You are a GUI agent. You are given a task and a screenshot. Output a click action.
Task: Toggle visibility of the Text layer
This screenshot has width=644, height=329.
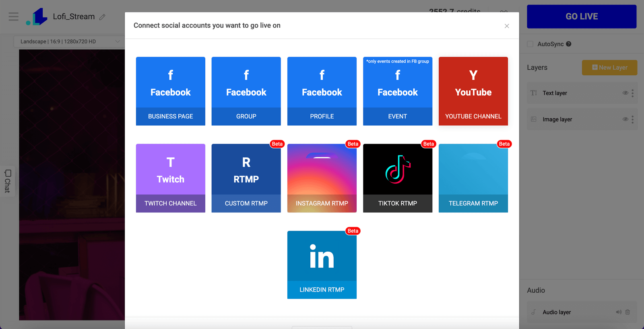coord(625,93)
